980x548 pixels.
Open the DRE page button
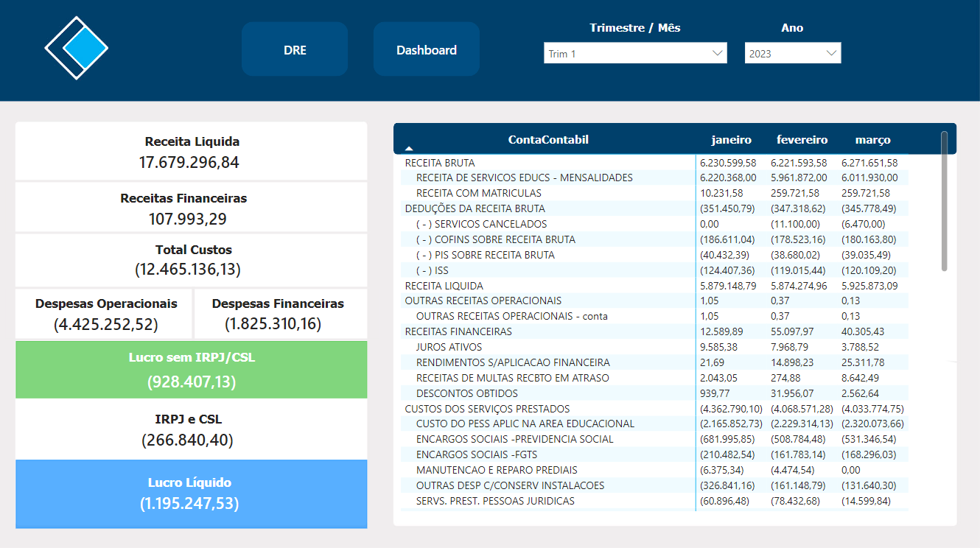click(295, 49)
